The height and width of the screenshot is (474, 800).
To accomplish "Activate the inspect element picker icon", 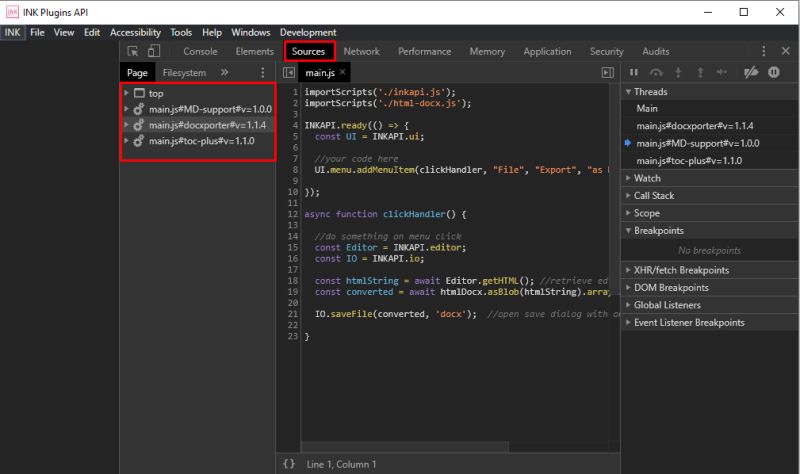I will (133, 51).
